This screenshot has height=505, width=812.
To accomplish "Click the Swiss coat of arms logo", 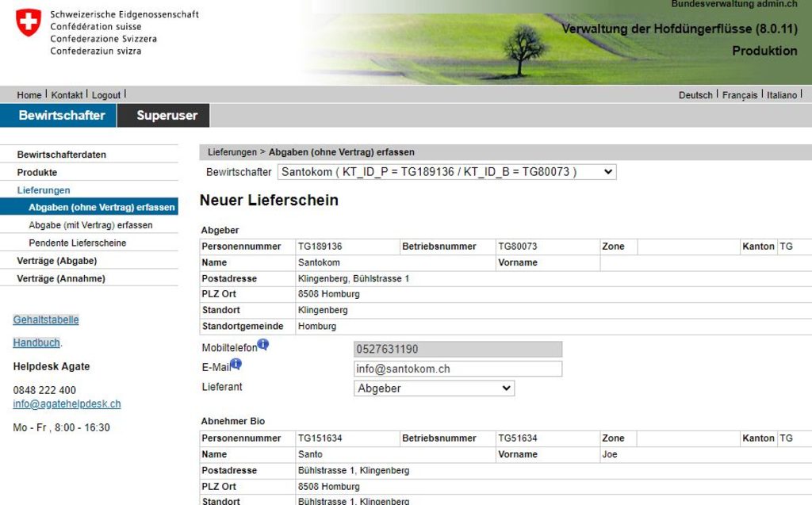I will click(x=29, y=23).
